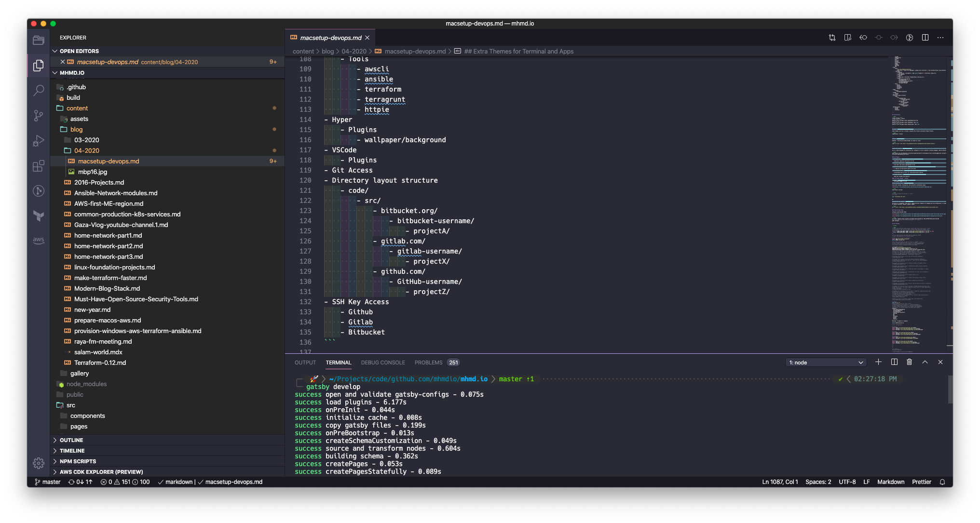Open the AWS explorer icon
This screenshot has height=523, width=980.
(x=39, y=240)
